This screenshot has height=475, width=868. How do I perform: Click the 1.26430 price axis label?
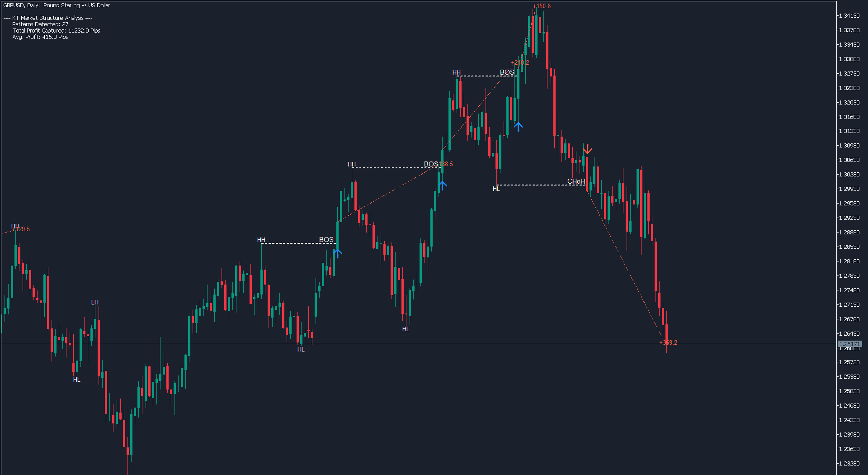[x=849, y=334]
